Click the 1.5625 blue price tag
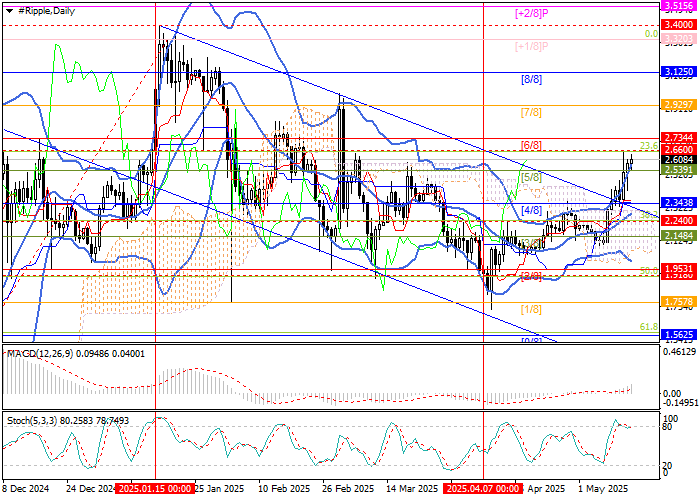The image size is (700, 500). click(x=679, y=335)
